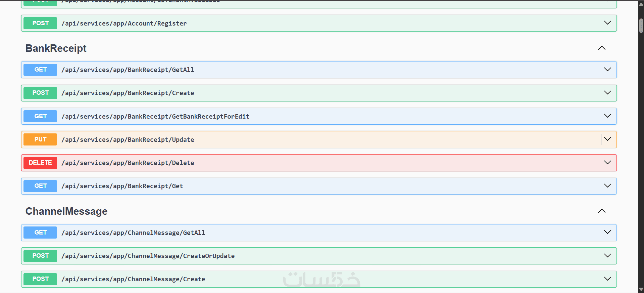This screenshot has width=644, height=293.
Task: Click the ChannelMessage section heading
Action: click(x=66, y=211)
